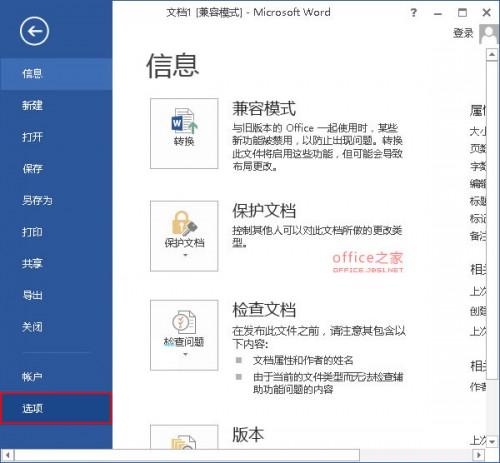
Task: Click the 兼容模式 heading text
Action: (x=264, y=109)
